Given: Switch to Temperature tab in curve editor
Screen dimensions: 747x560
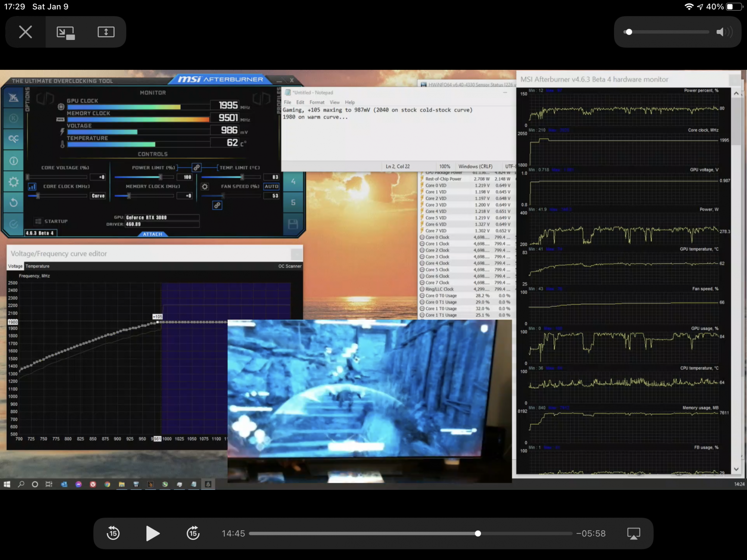Looking at the screenshot, I should 37,266.
